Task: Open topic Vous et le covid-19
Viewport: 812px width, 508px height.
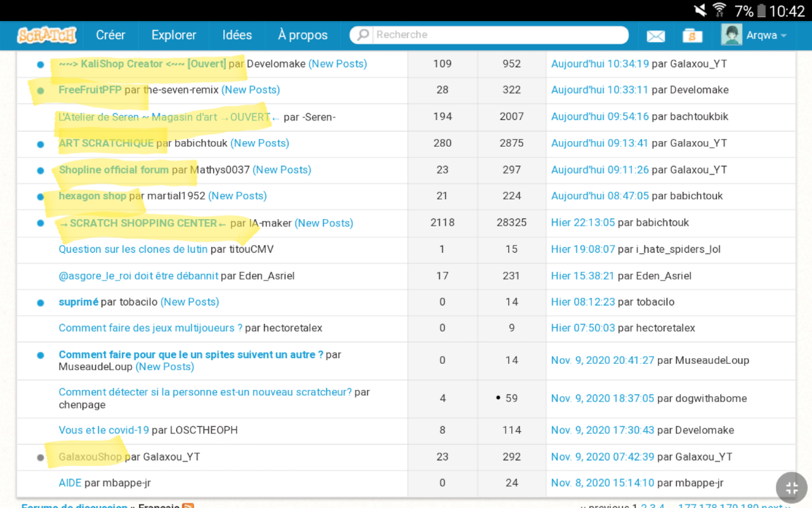Action: 103,430
